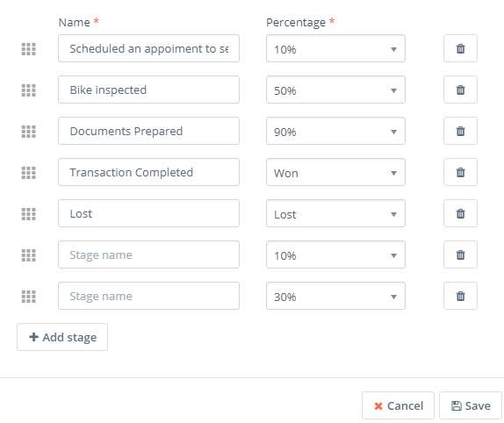The height and width of the screenshot is (423, 504).
Task: Click the empty Stage name field above 30% row
Action: (x=148, y=255)
